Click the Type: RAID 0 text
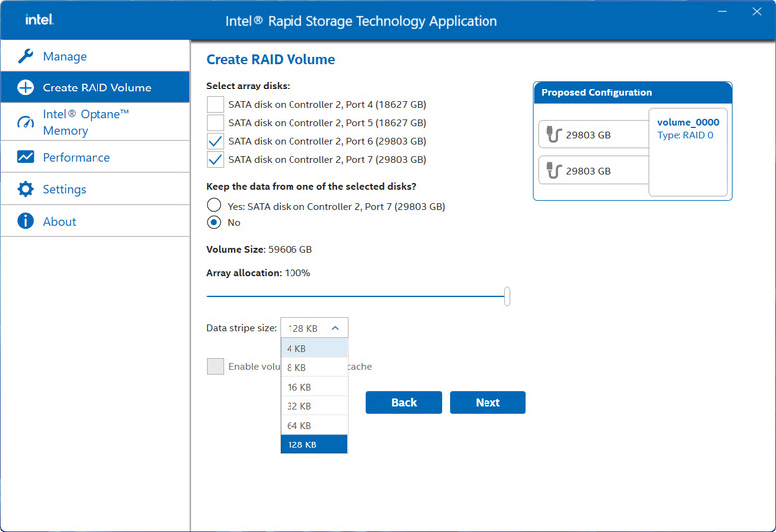The height and width of the screenshot is (532, 776). (x=685, y=135)
